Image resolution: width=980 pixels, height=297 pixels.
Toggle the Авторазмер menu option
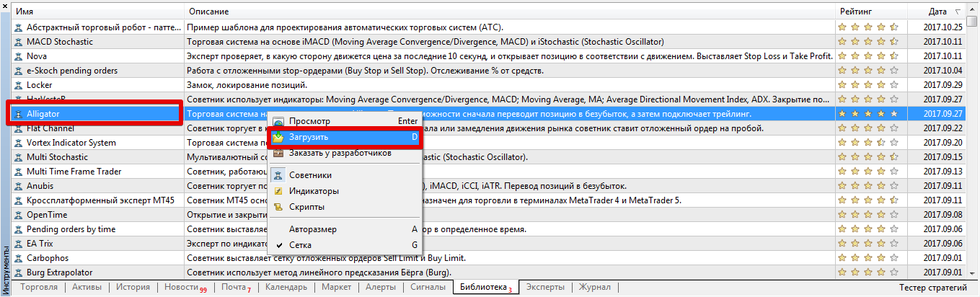click(x=312, y=229)
